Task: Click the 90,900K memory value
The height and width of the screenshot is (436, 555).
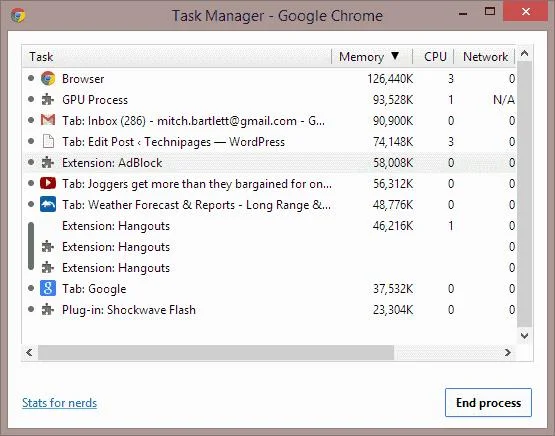Action: tap(393, 121)
